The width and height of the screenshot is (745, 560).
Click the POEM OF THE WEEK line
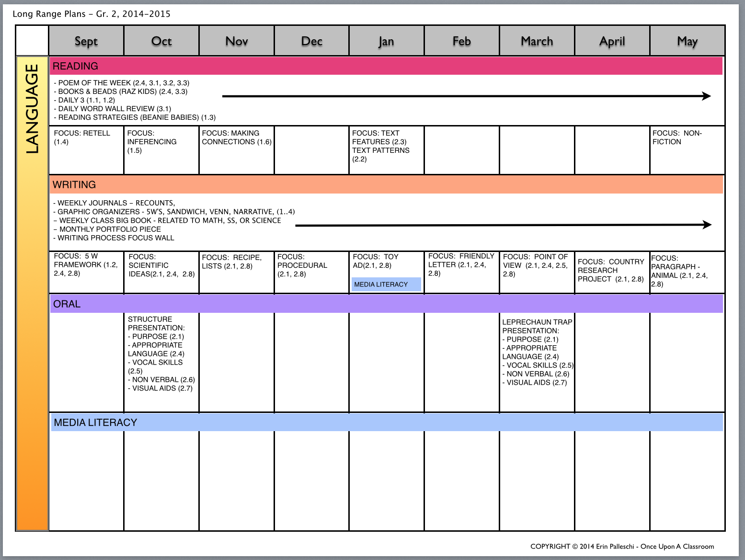click(x=122, y=82)
